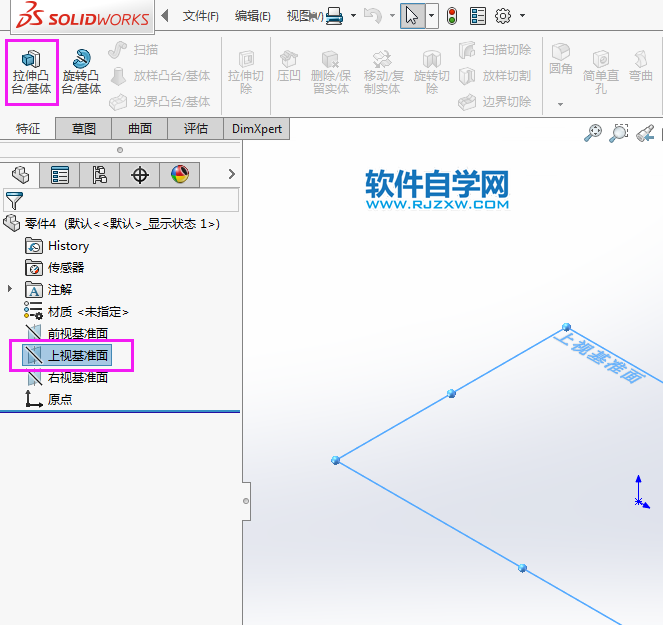Screen dimensions: 663x625
Task: Select the 前视基准面 (Front Plane)
Action: [67, 333]
